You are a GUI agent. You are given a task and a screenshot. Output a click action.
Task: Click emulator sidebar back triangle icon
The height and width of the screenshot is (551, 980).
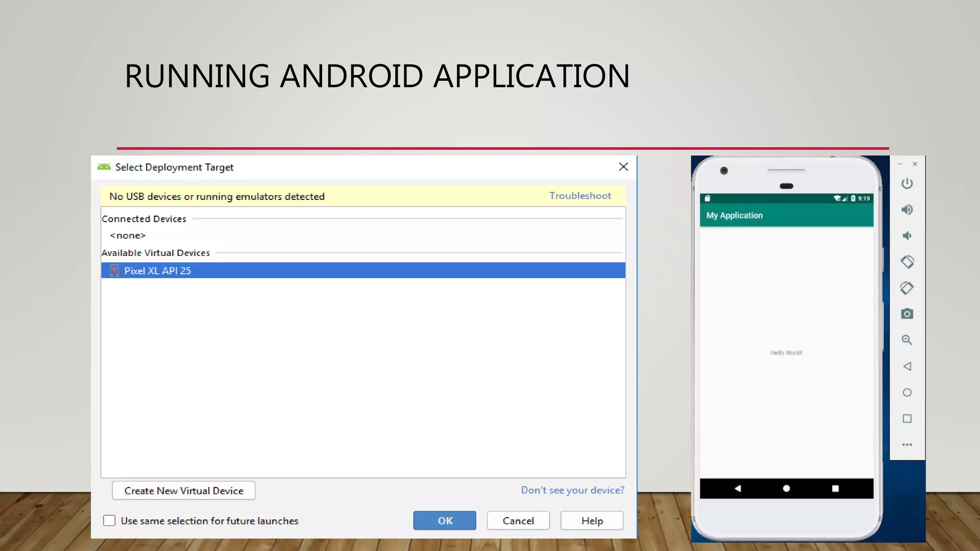pos(907,366)
